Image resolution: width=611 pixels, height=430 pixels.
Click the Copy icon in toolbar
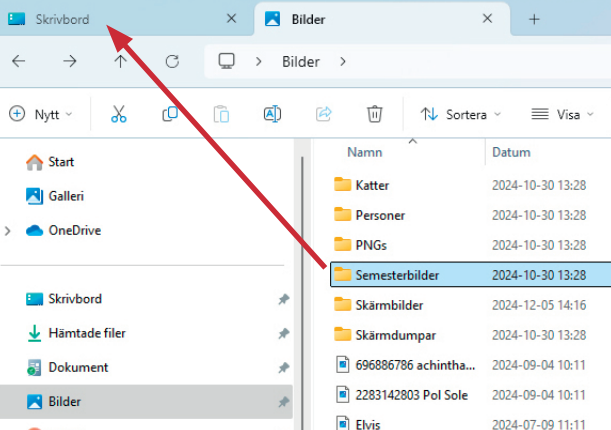click(170, 114)
